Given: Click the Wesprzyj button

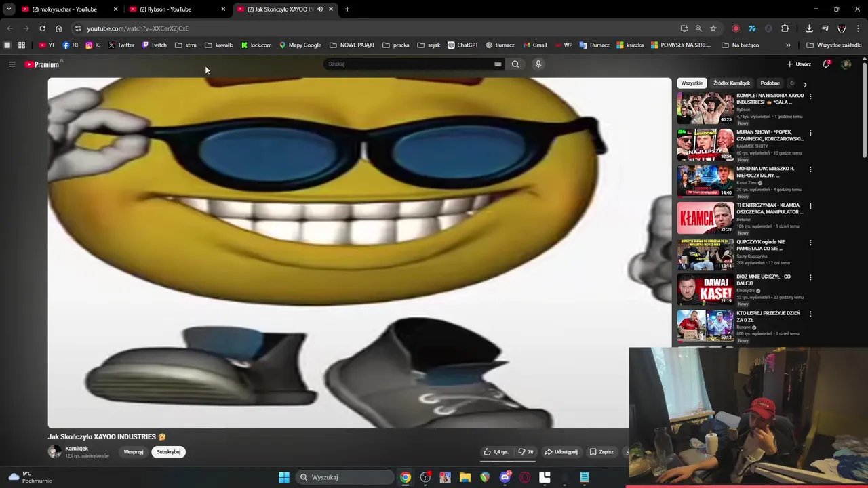Looking at the screenshot, I should tap(134, 452).
